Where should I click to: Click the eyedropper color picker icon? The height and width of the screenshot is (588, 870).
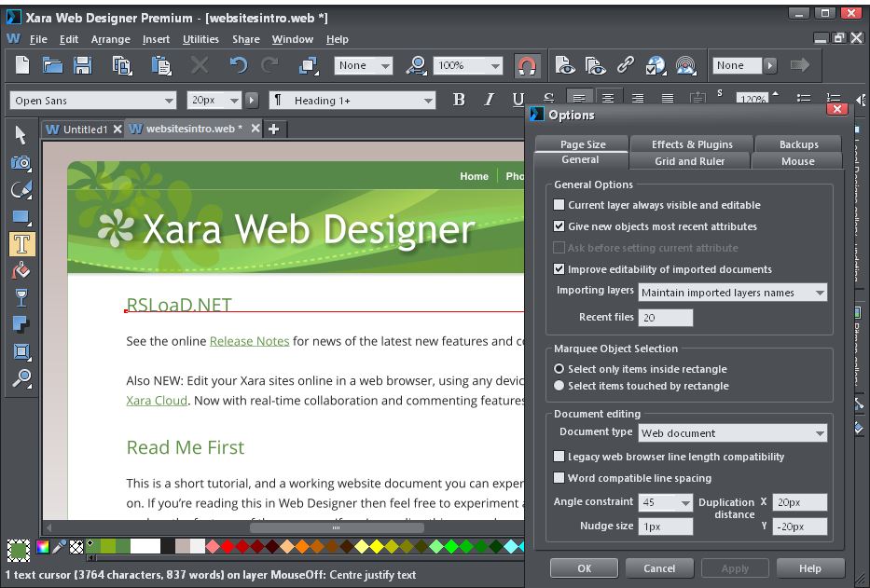pos(59,548)
